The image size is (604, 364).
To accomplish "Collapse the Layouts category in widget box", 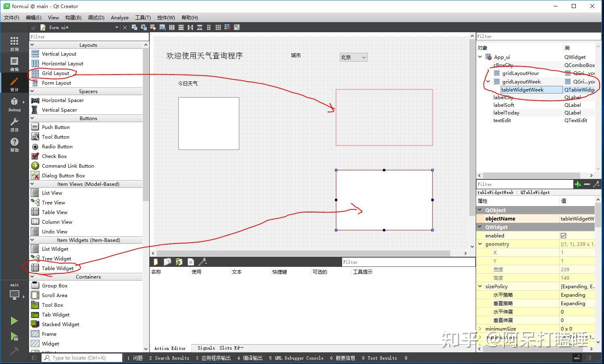I will point(33,45).
